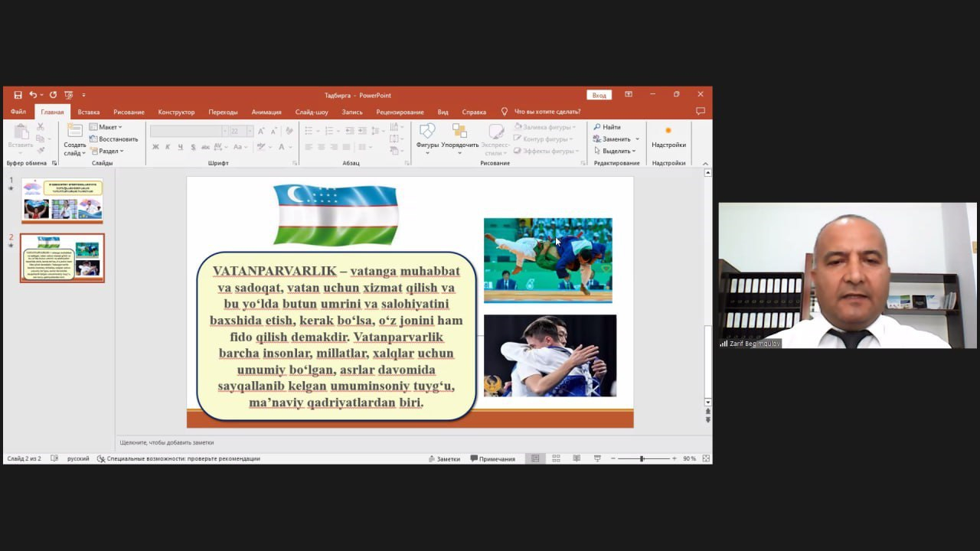
Task: Click the Что вы хотите сделать search box
Action: coord(547,112)
